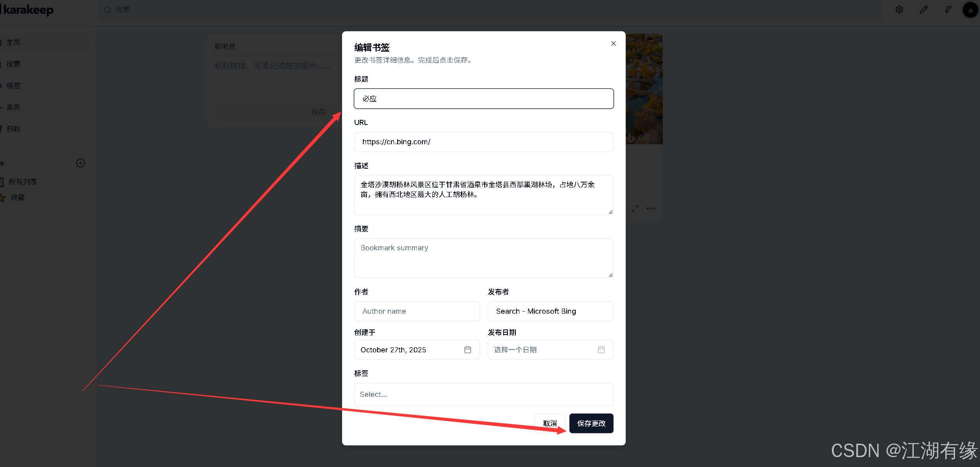This screenshot has height=467, width=980.
Task: Go to 主页 in the sidebar
Action: 13,42
